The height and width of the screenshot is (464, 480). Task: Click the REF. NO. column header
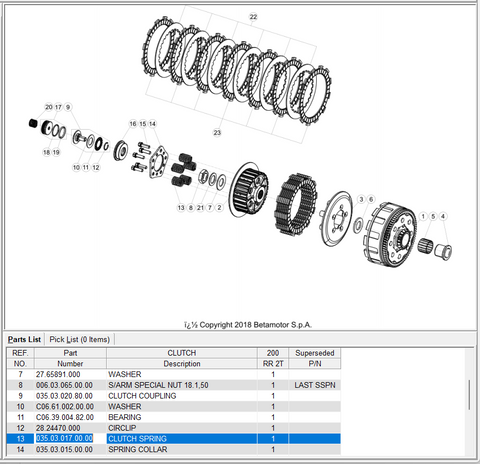pos(20,358)
